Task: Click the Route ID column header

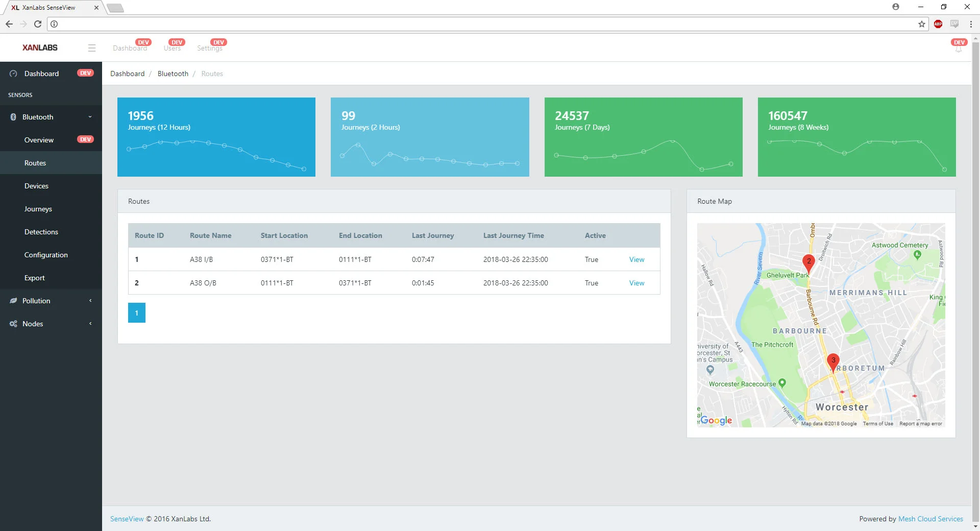Action: point(150,235)
